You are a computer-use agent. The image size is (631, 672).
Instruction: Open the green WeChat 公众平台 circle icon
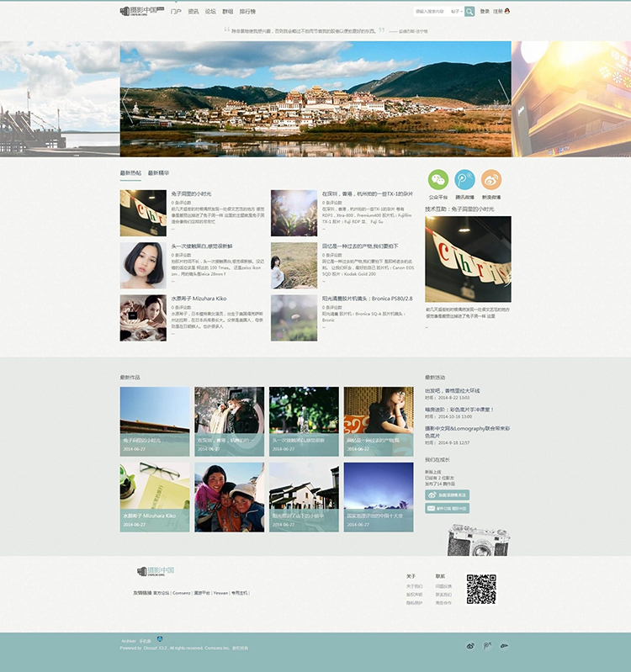(438, 180)
